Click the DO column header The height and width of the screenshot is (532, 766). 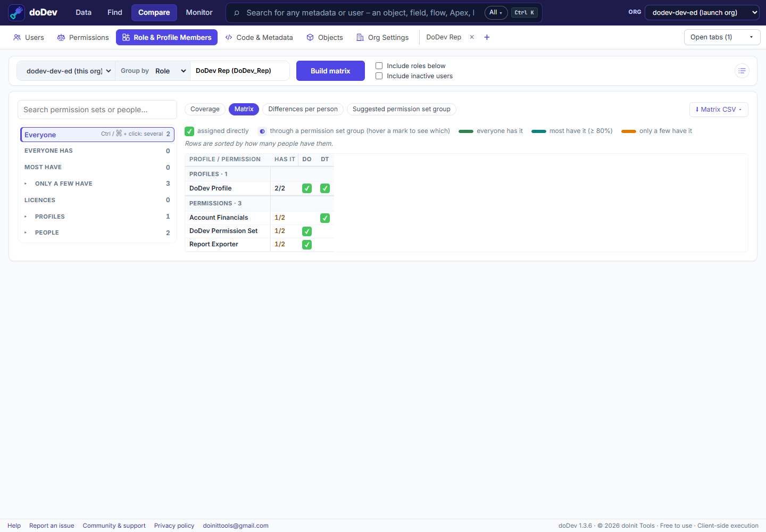click(x=307, y=160)
